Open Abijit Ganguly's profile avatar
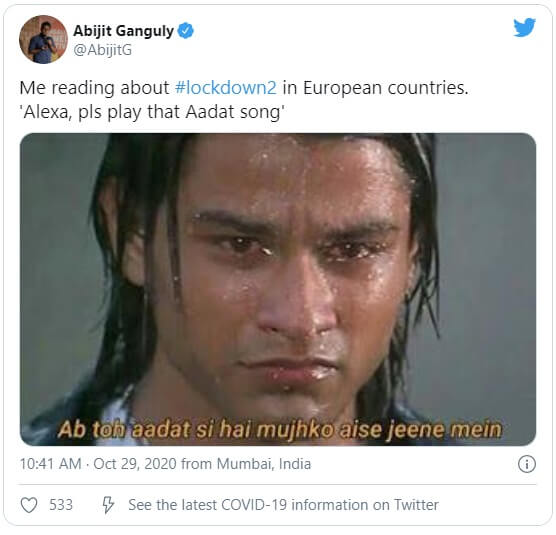556x535 pixels. point(43,39)
